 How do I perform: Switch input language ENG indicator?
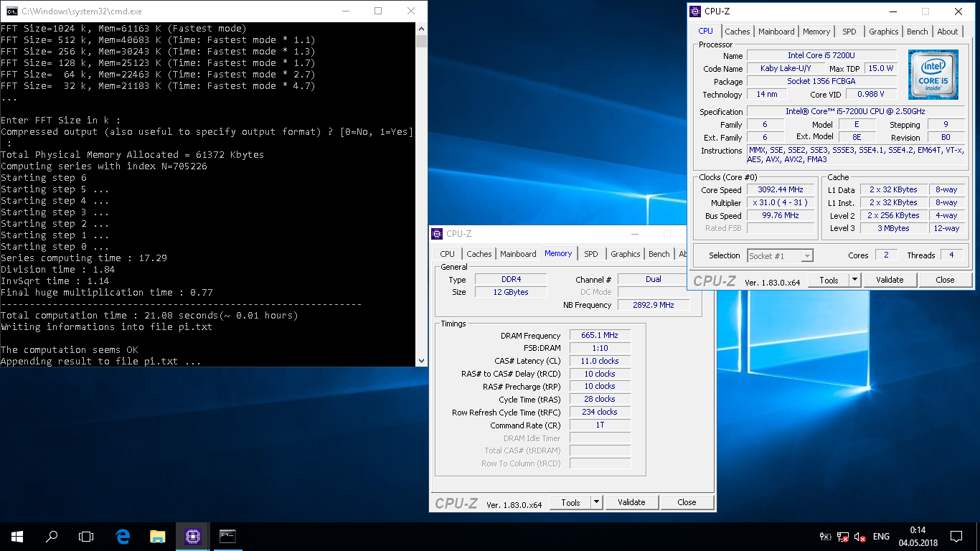[x=881, y=537]
